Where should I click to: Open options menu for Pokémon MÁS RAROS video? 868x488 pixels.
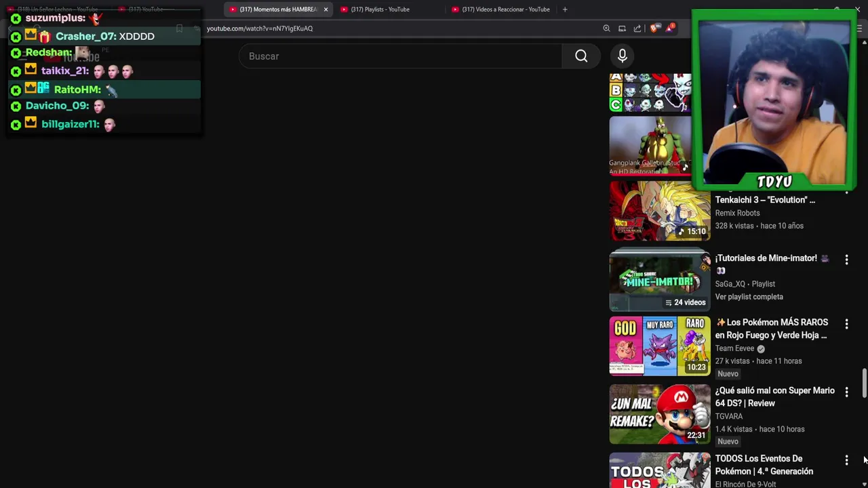point(846,324)
